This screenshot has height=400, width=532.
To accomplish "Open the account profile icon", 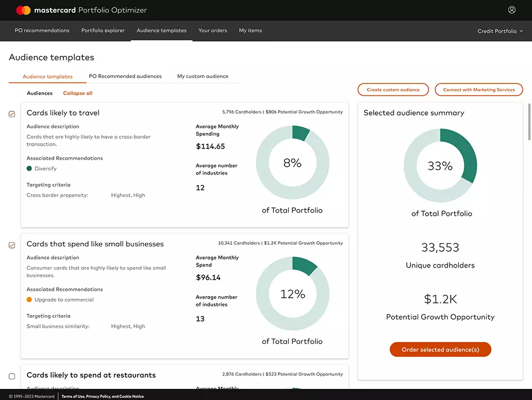I will (511, 9).
